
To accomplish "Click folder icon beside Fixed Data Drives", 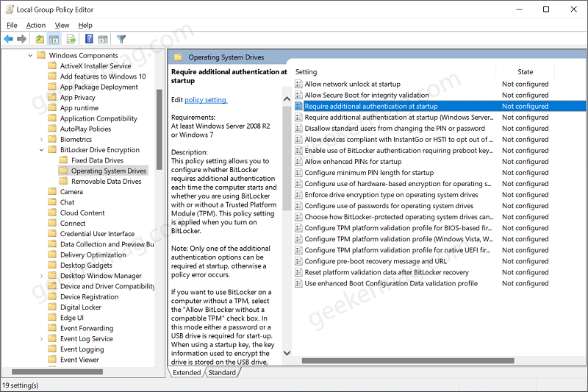I will coord(64,160).
